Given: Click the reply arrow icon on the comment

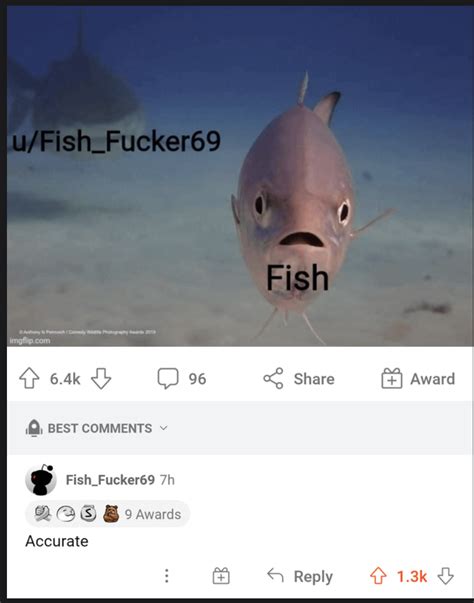Looking at the screenshot, I should (x=275, y=575).
